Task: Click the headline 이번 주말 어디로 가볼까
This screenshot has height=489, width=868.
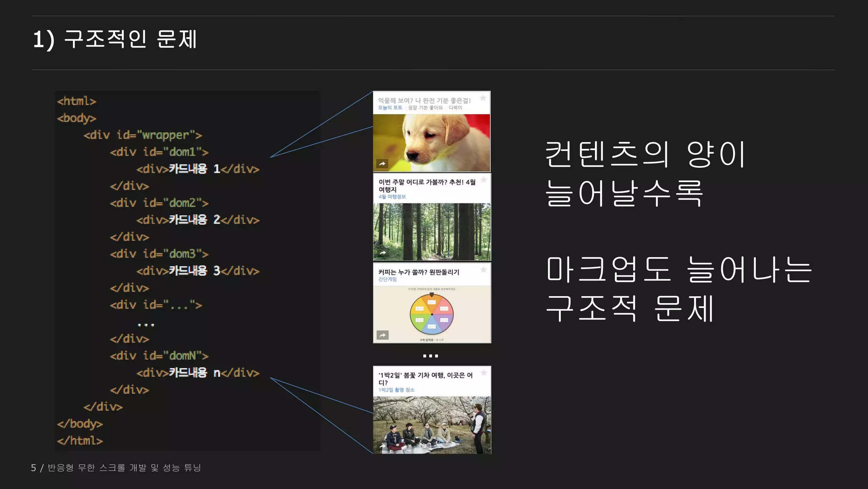Action: [x=427, y=186]
